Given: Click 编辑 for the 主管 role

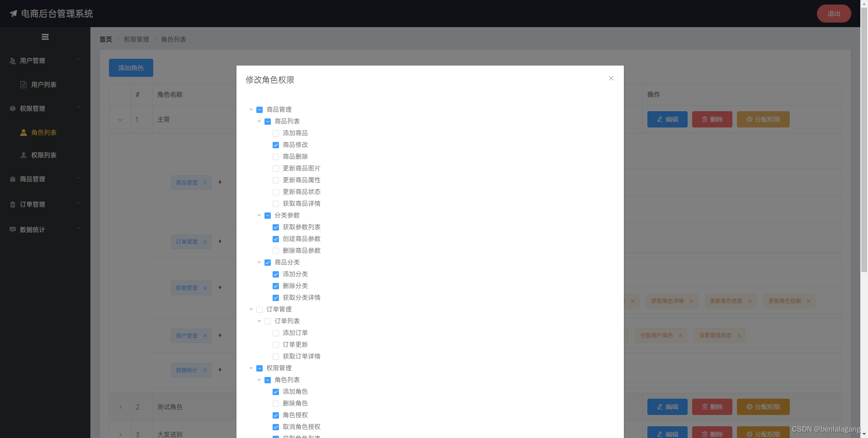Looking at the screenshot, I should 667,119.
